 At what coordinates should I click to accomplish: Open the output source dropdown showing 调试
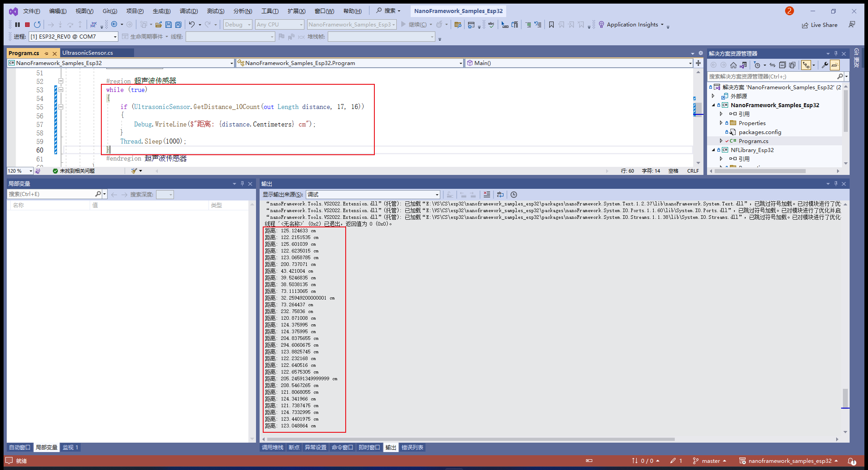pyautogui.click(x=373, y=195)
